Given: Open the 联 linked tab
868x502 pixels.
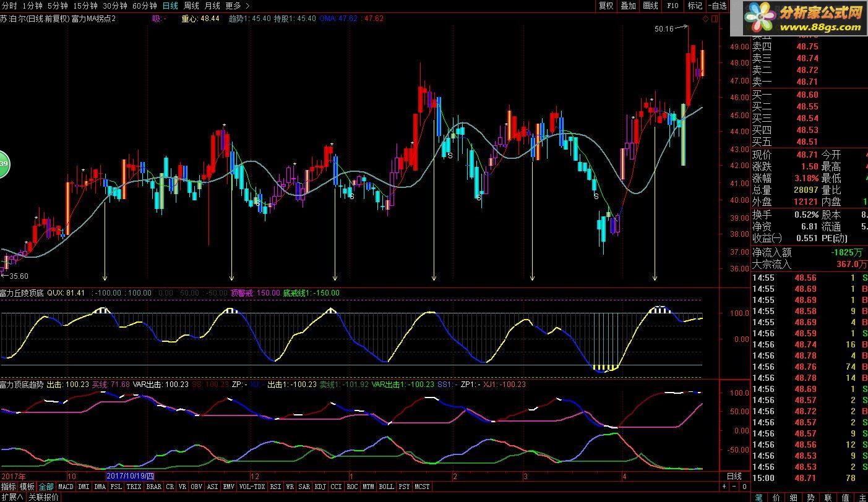Looking at the screenshot, I should point(828,497).
